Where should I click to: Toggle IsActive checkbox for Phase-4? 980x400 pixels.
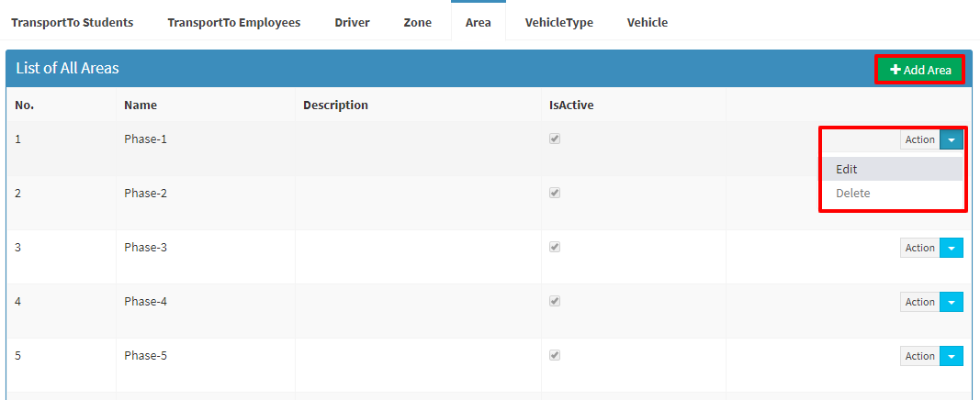pyautogui.click(x=555, y=302)
